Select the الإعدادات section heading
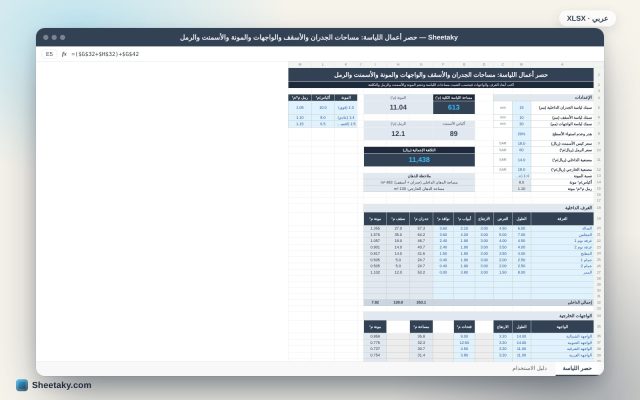 (x=543, y=98)
